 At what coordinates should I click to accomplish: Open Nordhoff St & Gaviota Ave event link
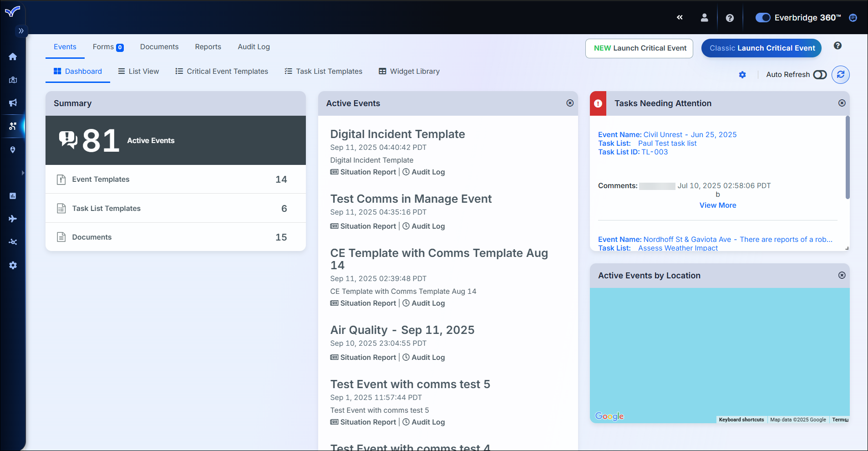tap(738, 240)
